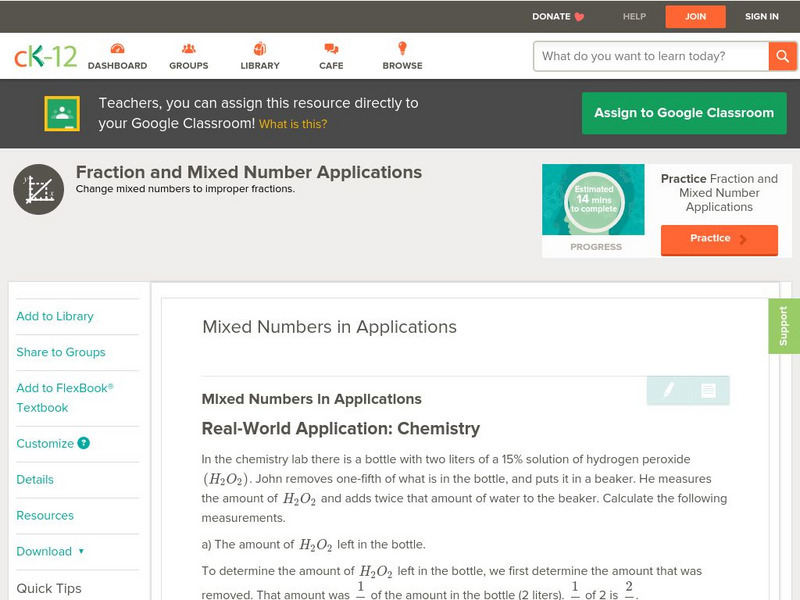Select Add to Library in sidebar
Screen dimensions: 800x600
click(x=55, y=316)
